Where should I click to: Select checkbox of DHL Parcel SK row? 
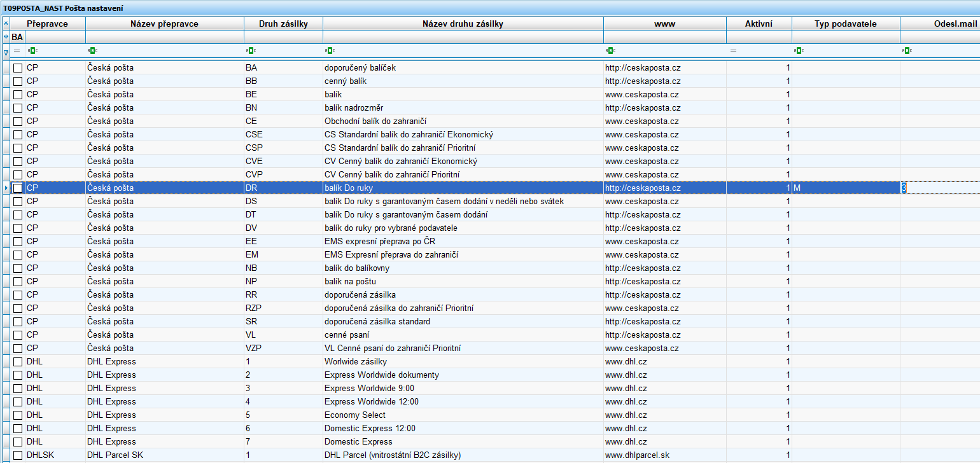coord(18,455)
